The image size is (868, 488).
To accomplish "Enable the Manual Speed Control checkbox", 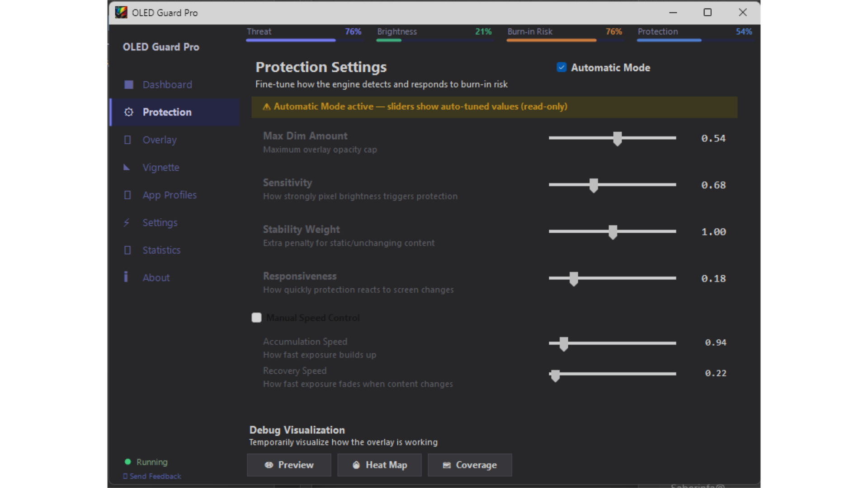I will pyautogui.click(x=256, y=318).
